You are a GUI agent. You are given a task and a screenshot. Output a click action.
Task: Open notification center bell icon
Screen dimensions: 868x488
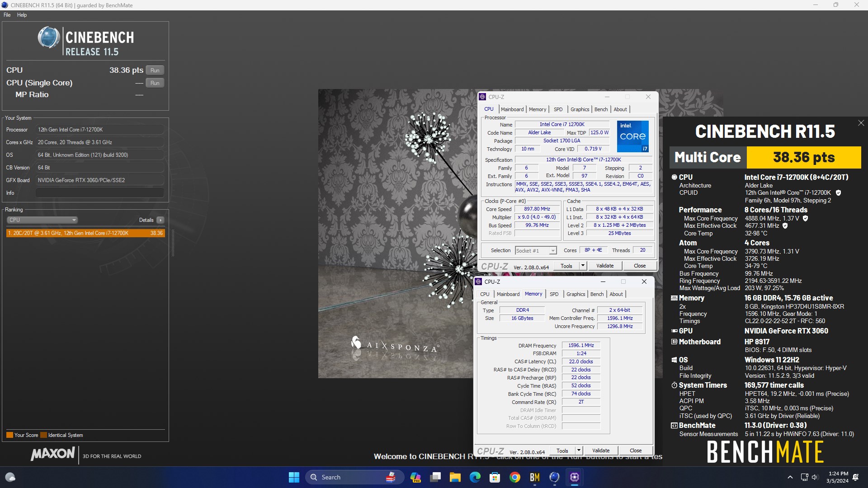856,477
